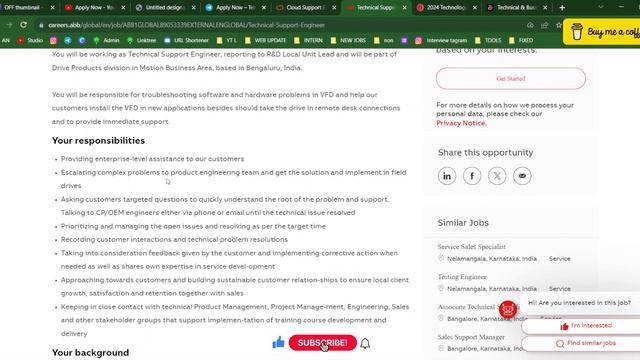This screenshot has height=360, width=640.
Task: Close the Cloud Support tab
Action: pos(334,7)
